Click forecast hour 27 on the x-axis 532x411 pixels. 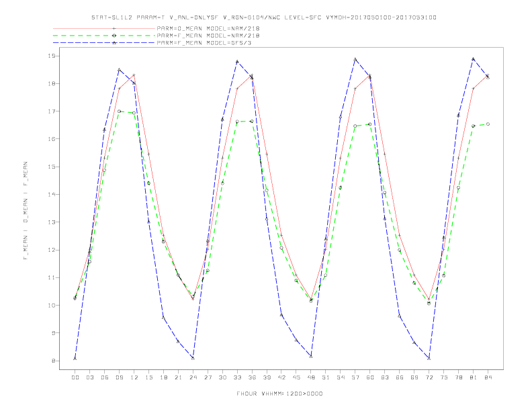(208, 377)
